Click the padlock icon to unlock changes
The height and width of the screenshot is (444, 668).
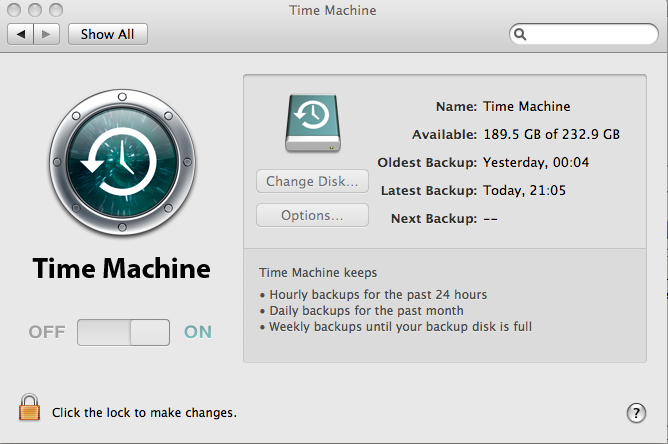click(29, 408)
